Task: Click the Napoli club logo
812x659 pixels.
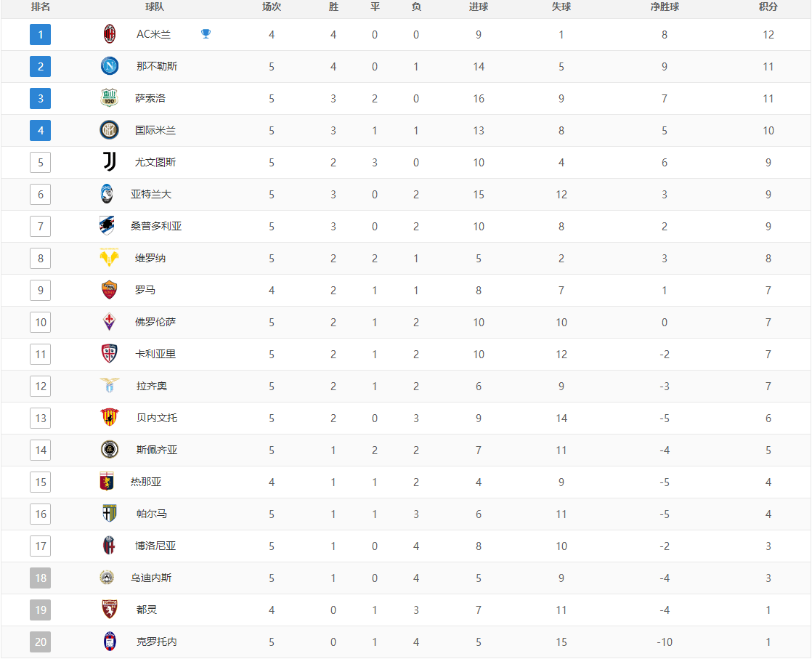Action: click(109, 66)
